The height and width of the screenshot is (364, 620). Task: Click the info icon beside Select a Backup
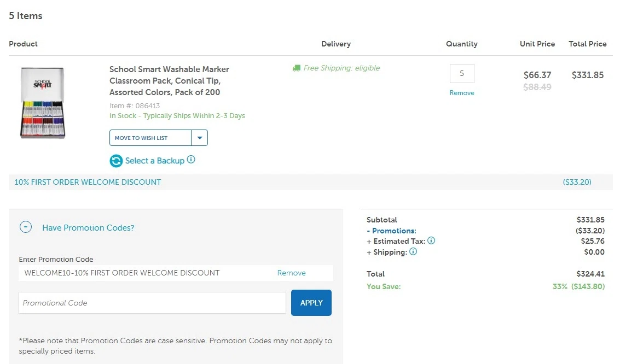coord(191,160)
